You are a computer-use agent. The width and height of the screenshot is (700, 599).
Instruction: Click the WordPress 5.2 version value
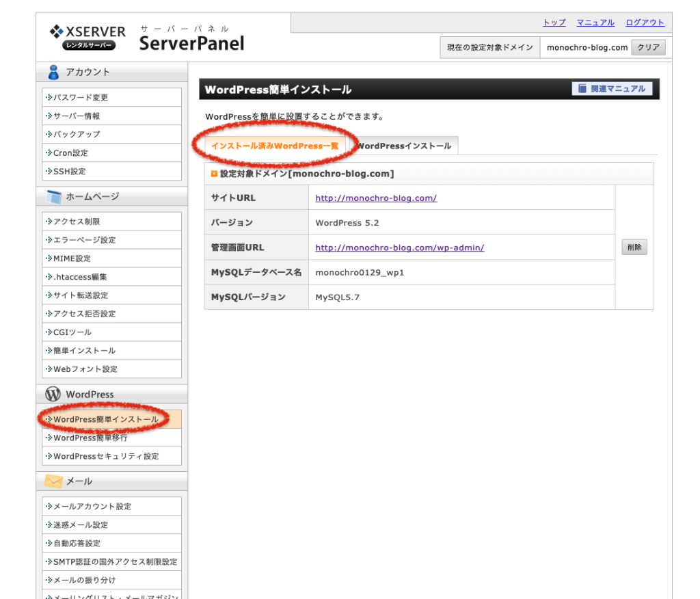(347, 223)
